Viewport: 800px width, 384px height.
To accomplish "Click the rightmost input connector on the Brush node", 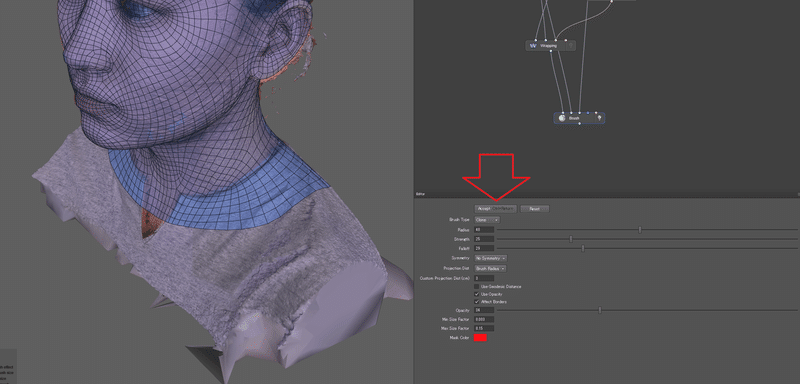I will point(596,113).
